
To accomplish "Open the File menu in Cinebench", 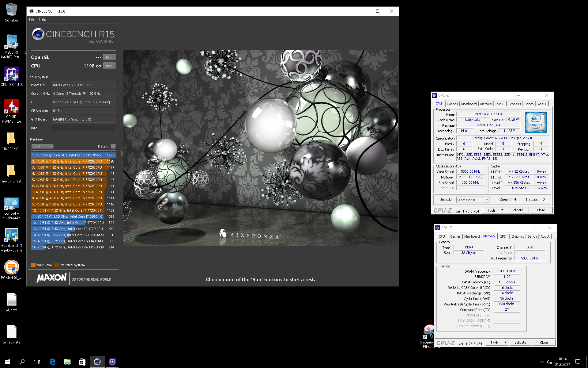I will [32, 19].
